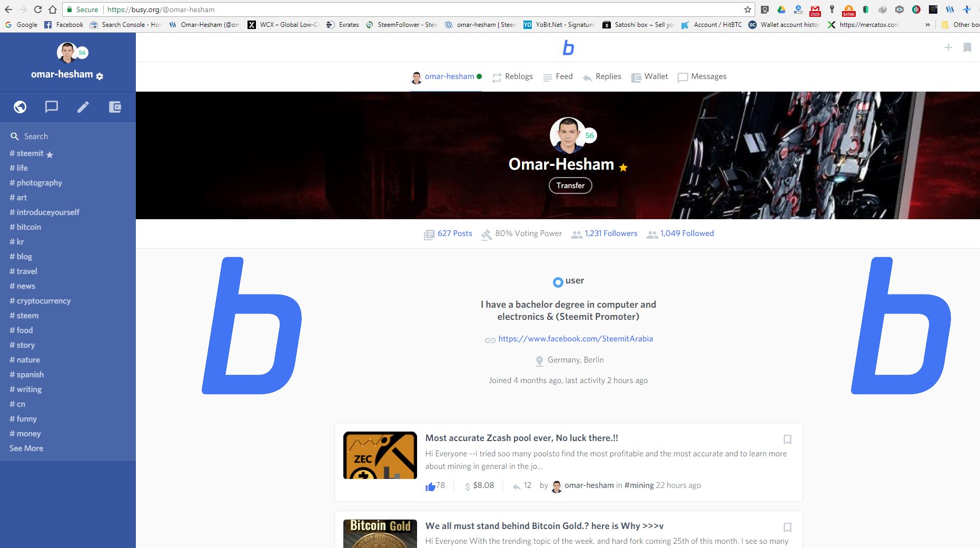Open the YoBit.Net bookmark
The image size is (980, 548).
pyautogui.click(x=559, y=25)
